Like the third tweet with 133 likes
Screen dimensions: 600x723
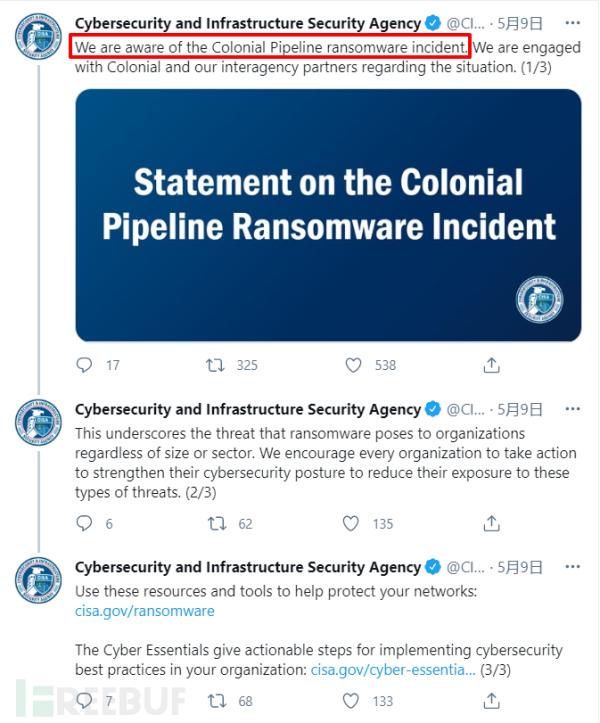351,701
